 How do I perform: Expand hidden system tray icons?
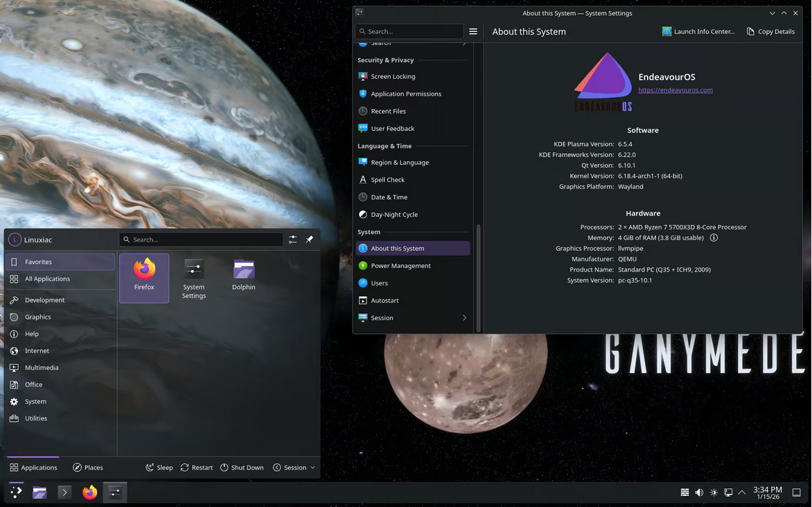coord(741,492)
